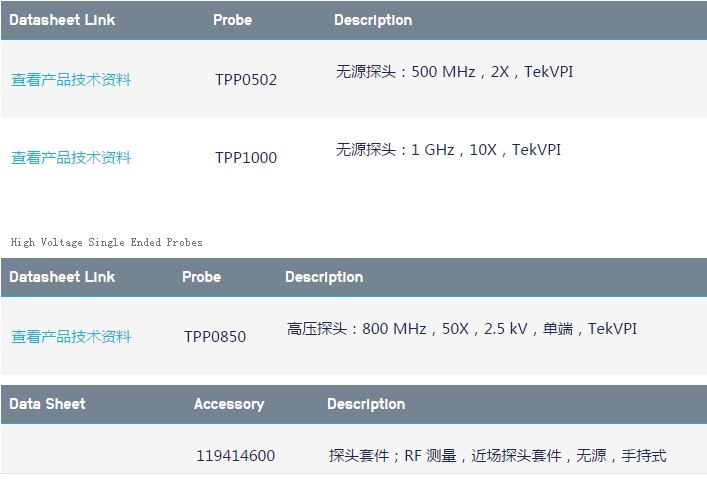Open the datasheet link for TPP0850
This screenshot has width=707, height=479.
(x=71, y=337)
